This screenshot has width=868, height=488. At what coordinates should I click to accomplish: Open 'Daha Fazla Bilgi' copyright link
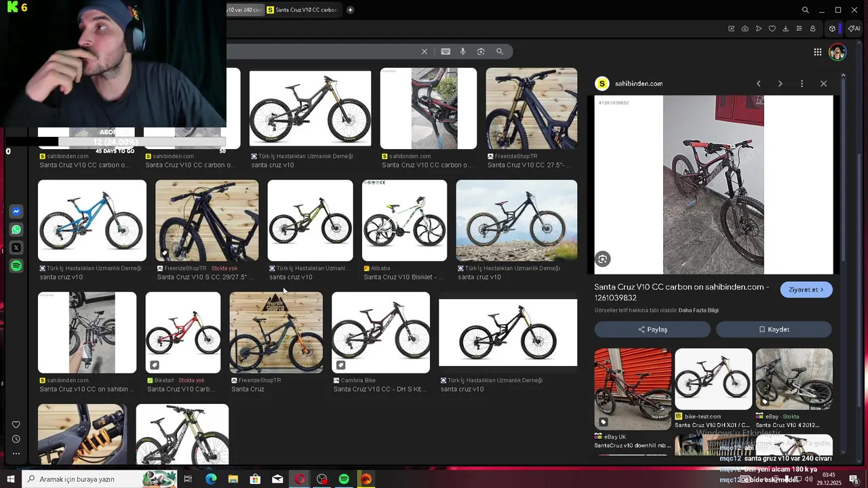pos(698,310)
